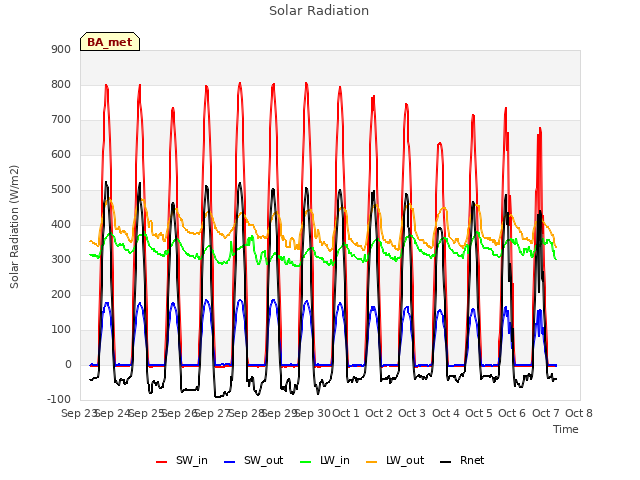Click the lowest SW_in peak on Oct 4
640x480 pixels.
point(440,143)
